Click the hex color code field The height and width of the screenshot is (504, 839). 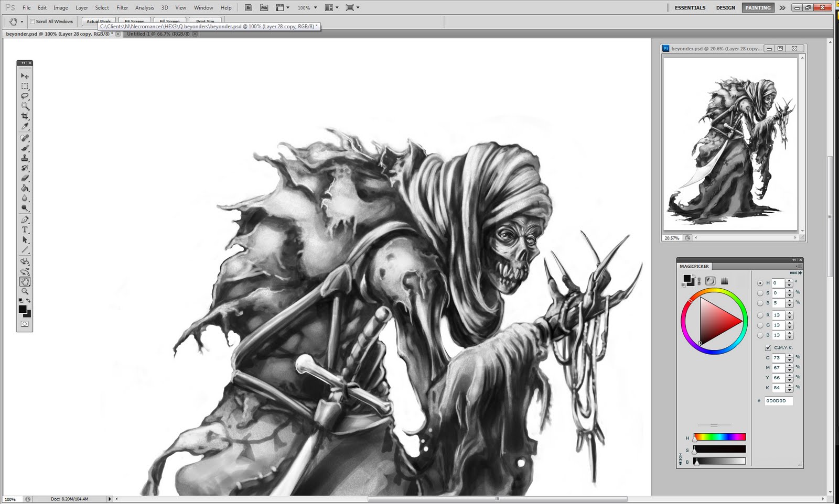pyautogui.click(x=778, y=401)
